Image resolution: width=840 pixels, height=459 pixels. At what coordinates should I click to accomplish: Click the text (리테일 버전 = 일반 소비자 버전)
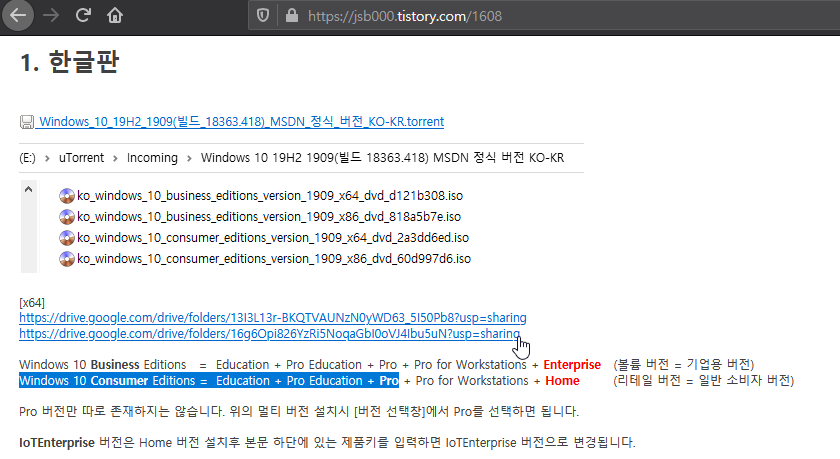pyautogui.click(x=703, y=381)
